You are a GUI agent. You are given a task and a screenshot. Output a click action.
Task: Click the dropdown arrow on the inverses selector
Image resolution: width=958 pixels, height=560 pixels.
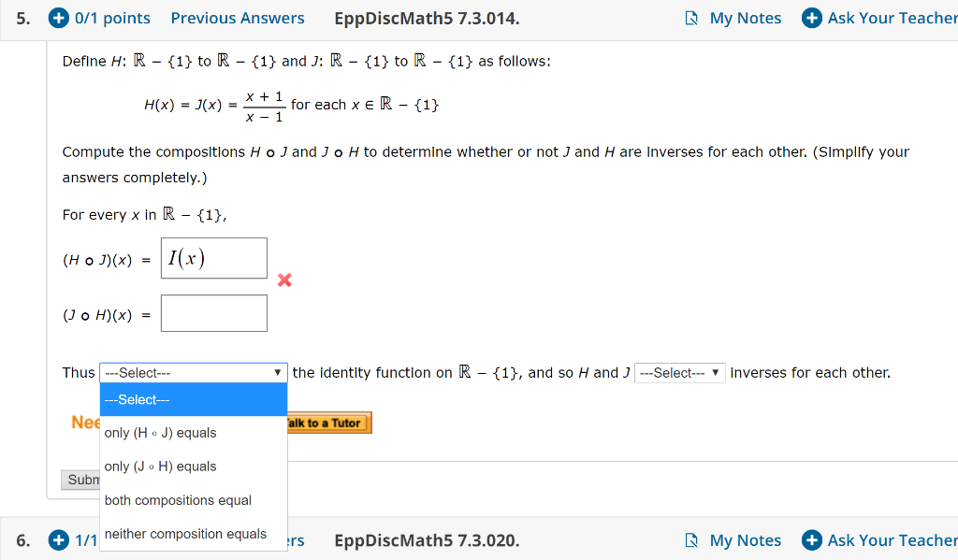716,372
